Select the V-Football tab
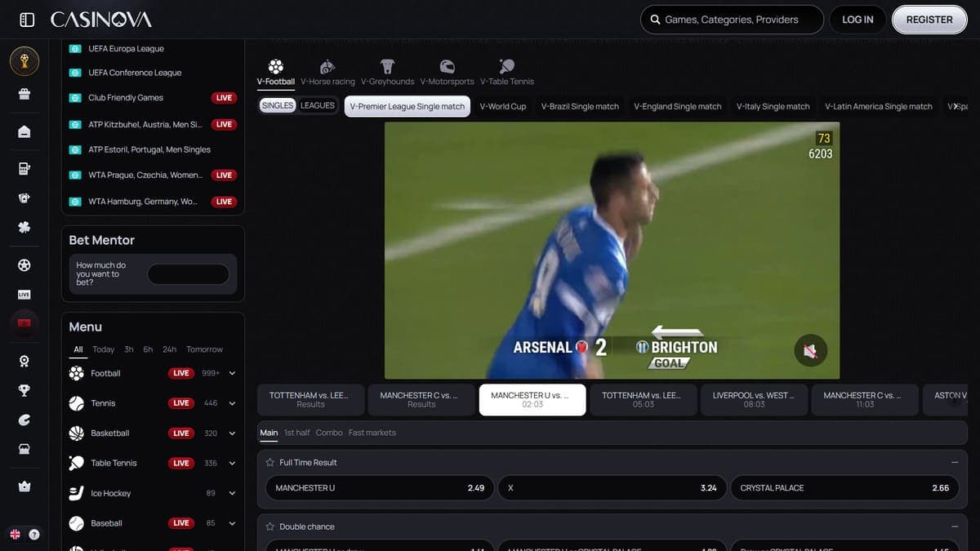Screen dimensions: 980x551 (x=276, y=72)
